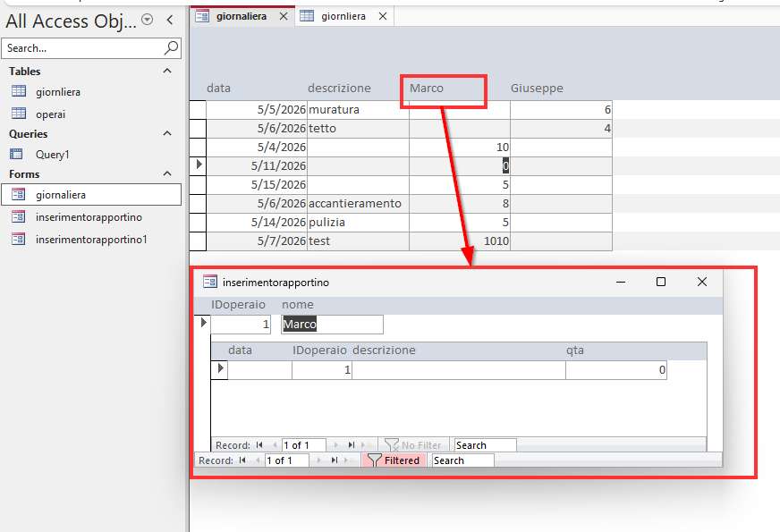Click the accantieramento description cell
This screenshot has height=532, width=780.
click(358, 203)
